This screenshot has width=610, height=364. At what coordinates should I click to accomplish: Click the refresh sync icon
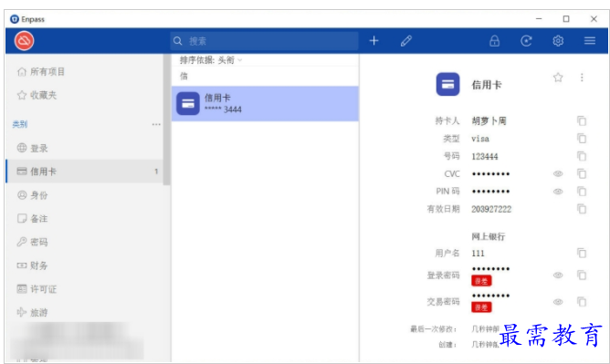point(526,41)
